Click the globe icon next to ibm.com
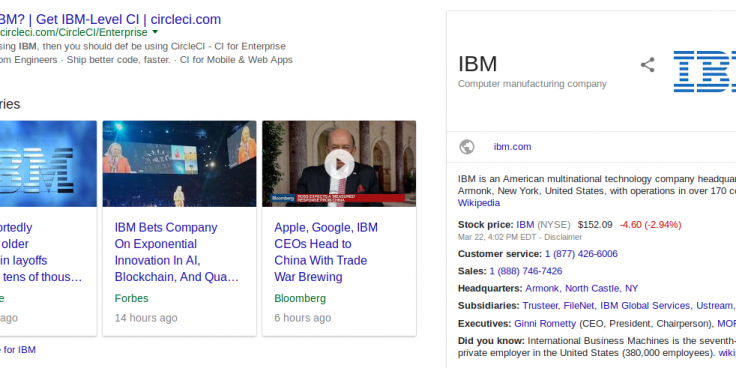Image resolution: width=736 pixels, height=368 pixels. [467, 147]
